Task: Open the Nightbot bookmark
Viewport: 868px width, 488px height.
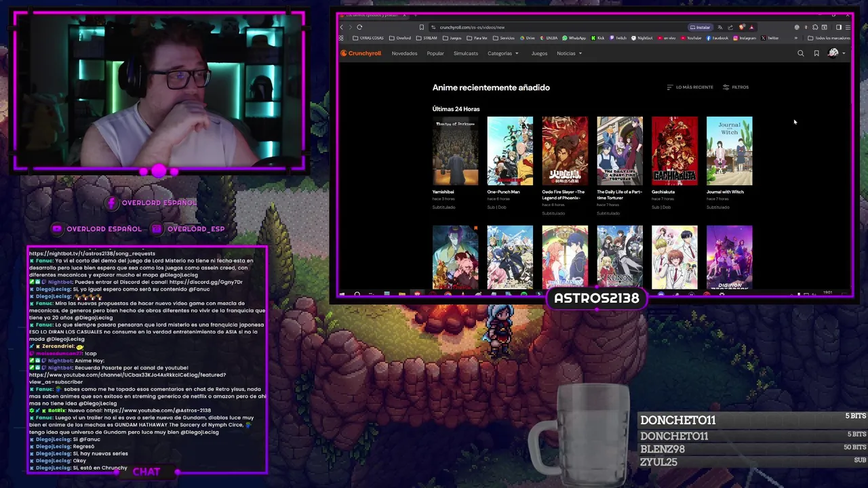Action: point(642,38)
